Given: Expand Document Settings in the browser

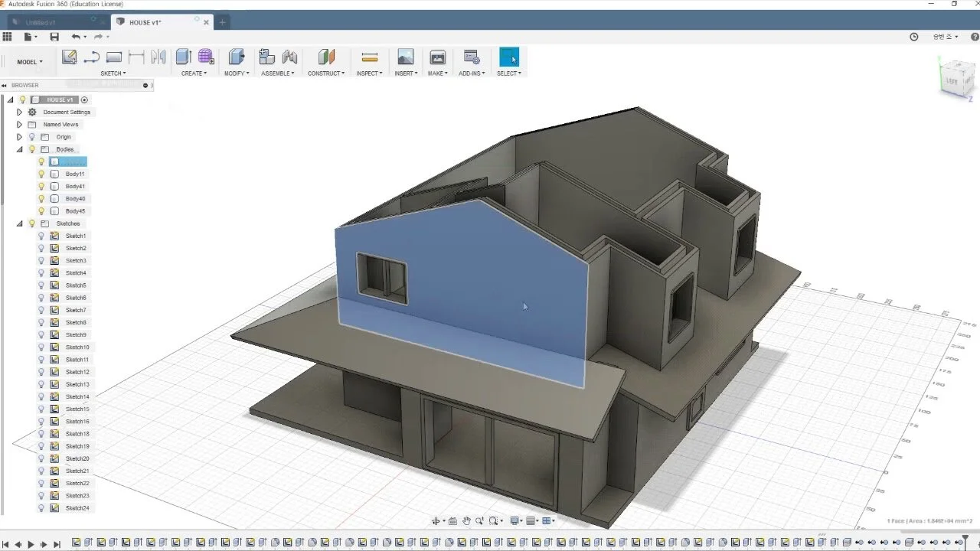Looking at the screenshot, I should [x=18, y=112].
